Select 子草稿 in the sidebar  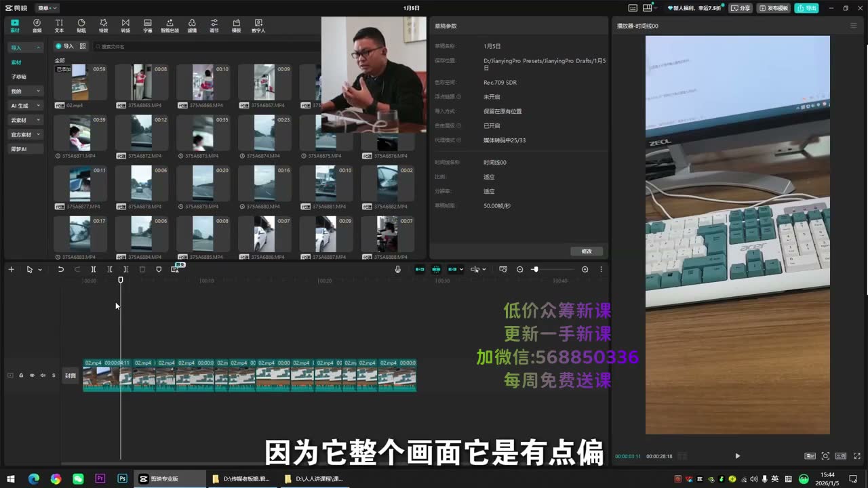[x=19, y=77]
